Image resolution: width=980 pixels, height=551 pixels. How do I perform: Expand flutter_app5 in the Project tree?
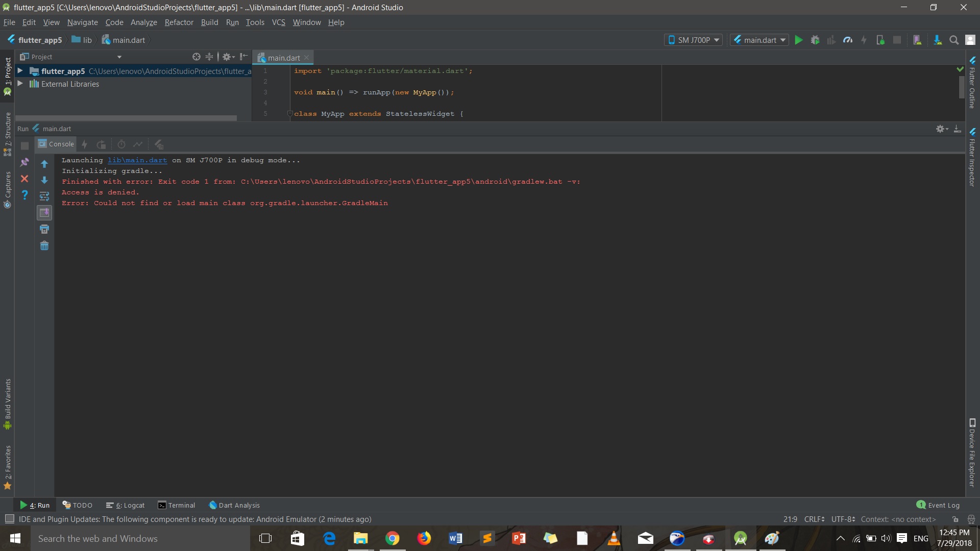click(20, 71)
